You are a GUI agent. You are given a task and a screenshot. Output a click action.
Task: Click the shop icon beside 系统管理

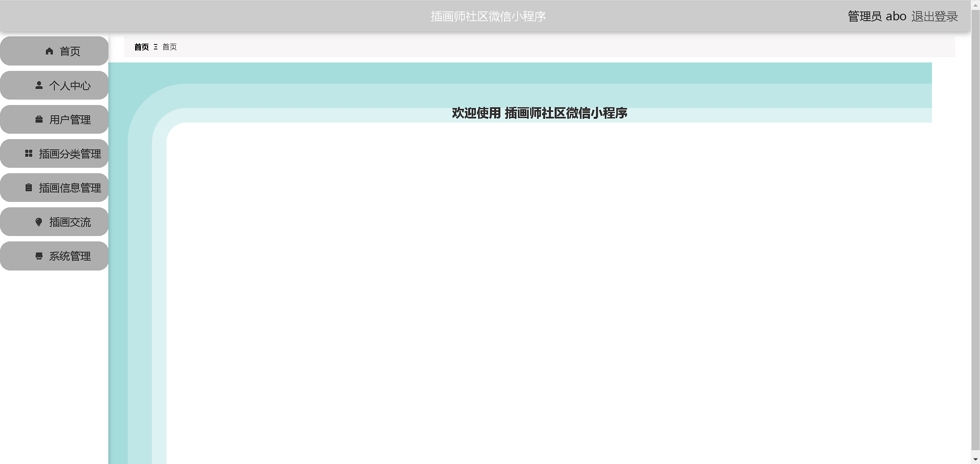click(39, 256)
